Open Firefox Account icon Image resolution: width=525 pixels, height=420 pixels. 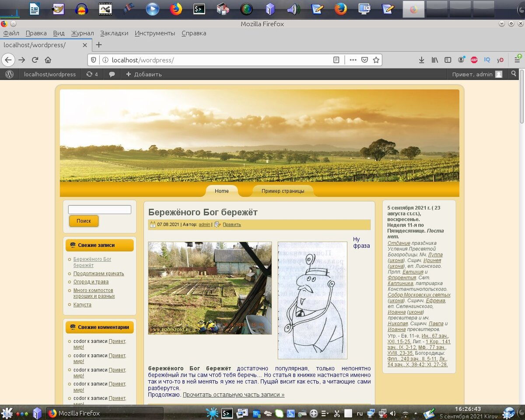coord(461,60)
